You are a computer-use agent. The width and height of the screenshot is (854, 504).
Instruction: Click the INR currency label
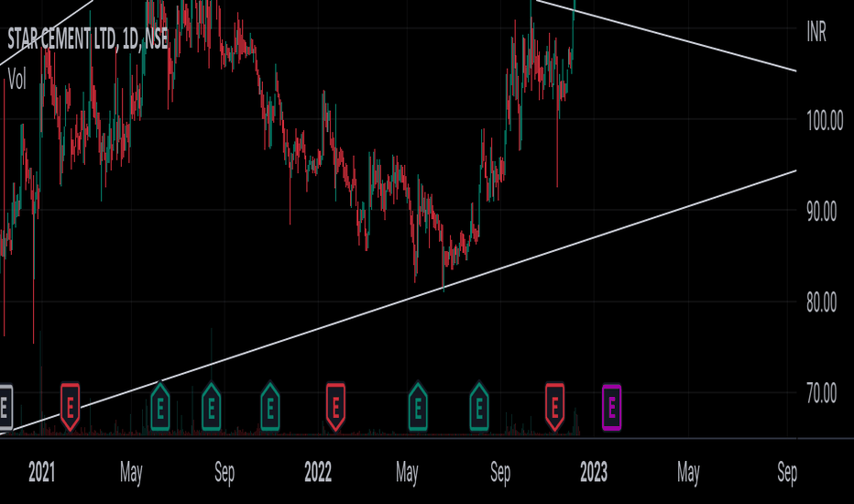click(x=816, y=32)
